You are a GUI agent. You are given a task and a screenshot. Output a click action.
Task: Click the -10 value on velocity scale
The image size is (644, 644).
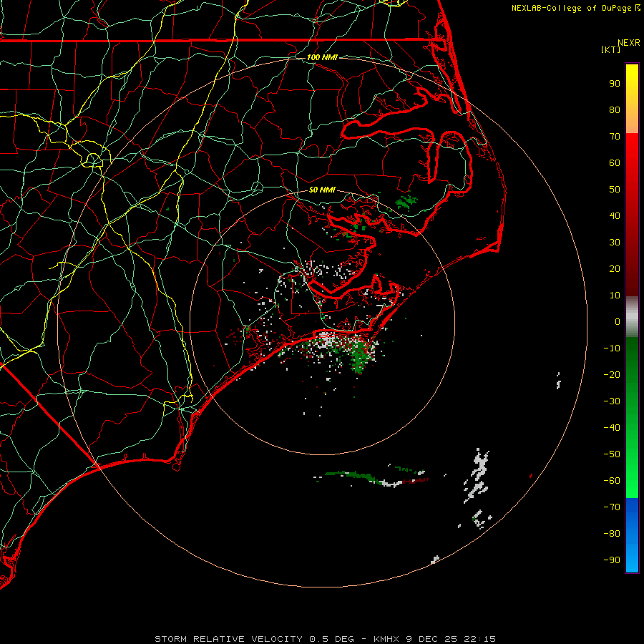pyautogui.click(x=612, y=348)
